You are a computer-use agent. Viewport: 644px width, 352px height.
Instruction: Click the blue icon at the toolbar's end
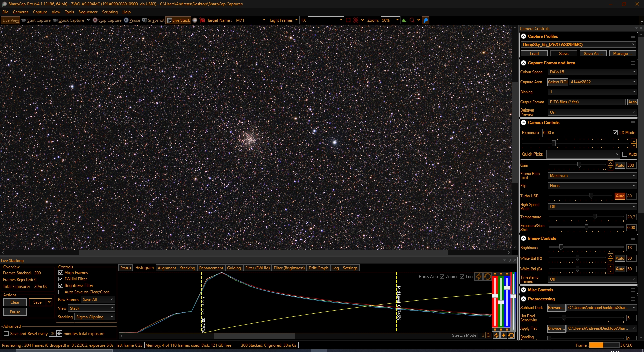(426, 20)
